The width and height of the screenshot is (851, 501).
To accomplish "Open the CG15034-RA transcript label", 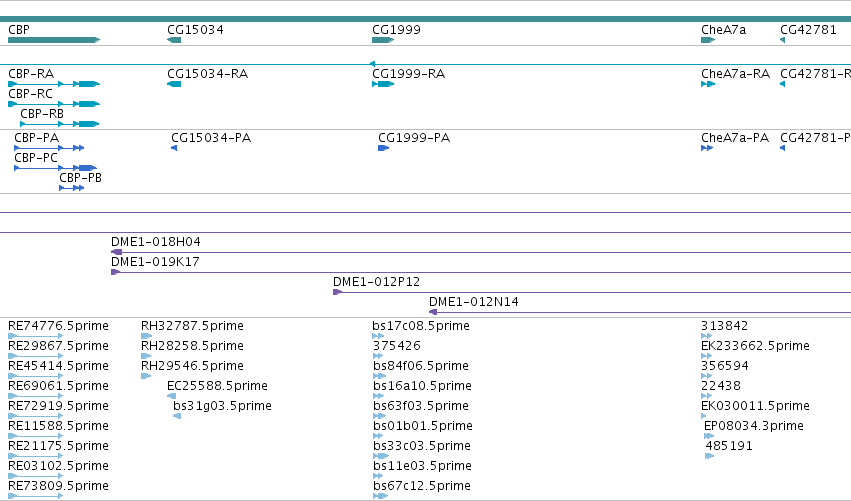I will click(207, 74).
